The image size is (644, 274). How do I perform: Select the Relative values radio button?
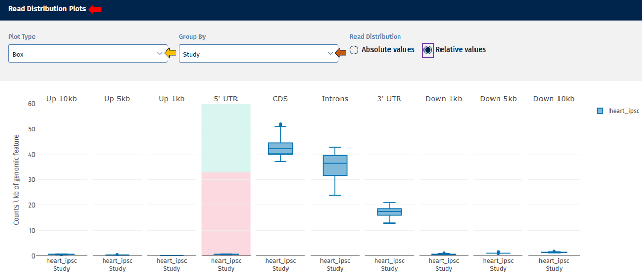tap(428, 50)
